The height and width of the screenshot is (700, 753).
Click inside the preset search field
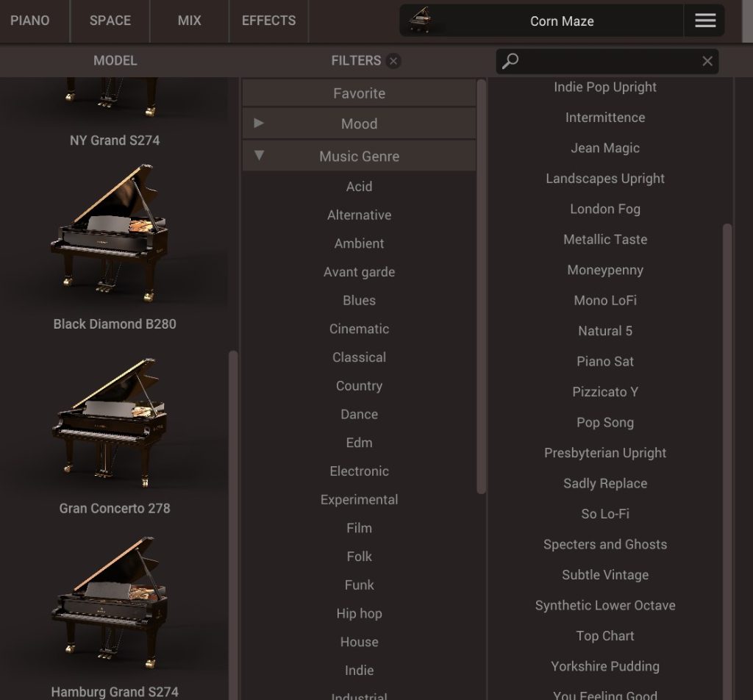pyautogui.click(x=607, y=61)
